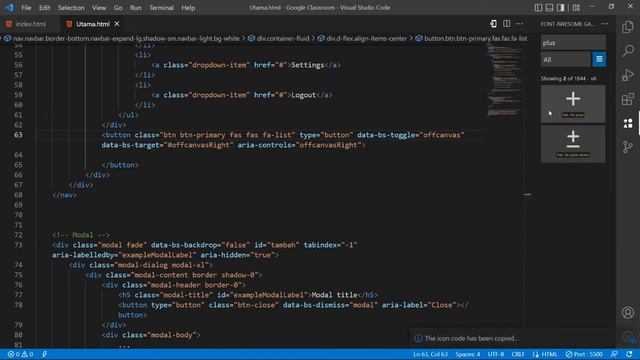Open the Source Control view
640x360 pixels.
[628, 147]
